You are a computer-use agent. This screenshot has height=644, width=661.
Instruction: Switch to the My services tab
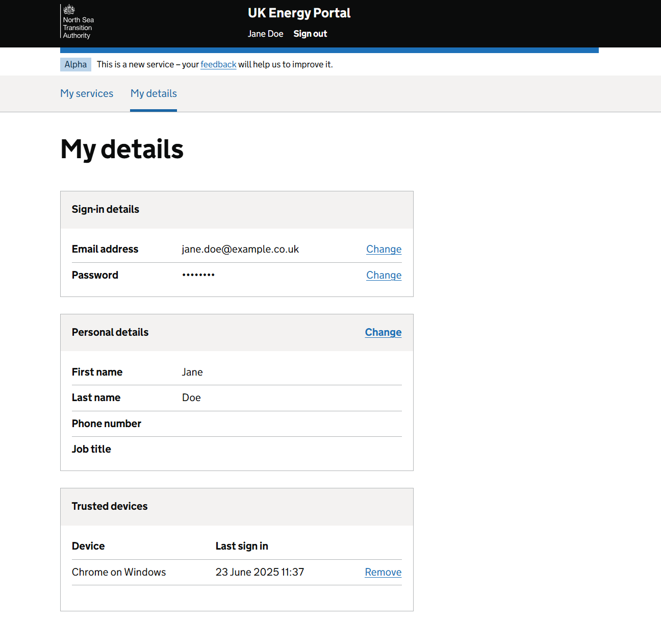pos(87,93)
